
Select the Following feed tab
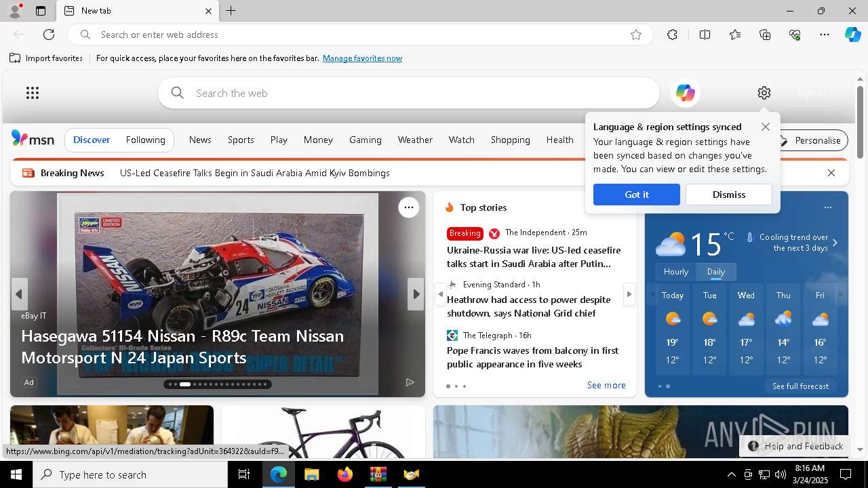coord(146,140)
